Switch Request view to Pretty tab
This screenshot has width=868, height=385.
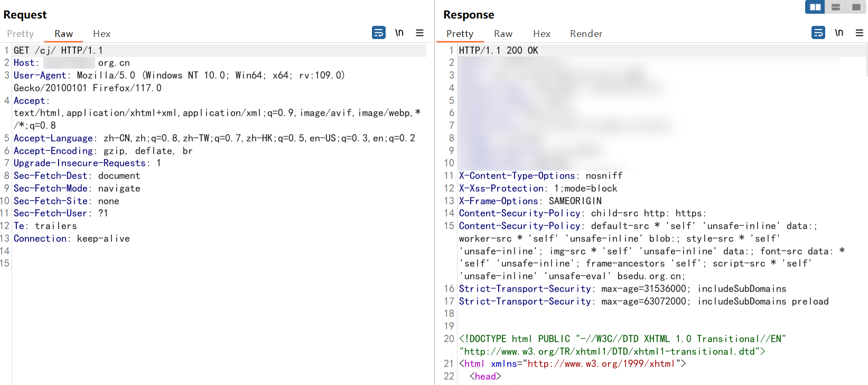(x=21, y=34)
